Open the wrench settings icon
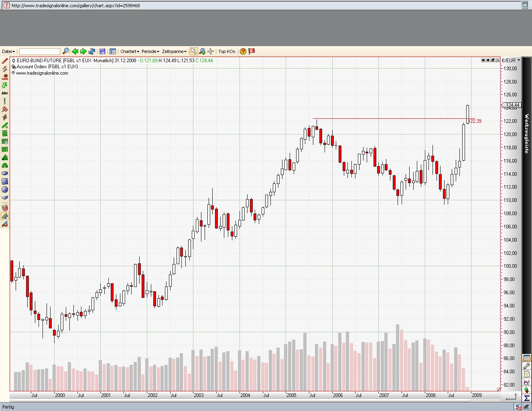This screenshot has width=532, height=411. coord(526,366)
